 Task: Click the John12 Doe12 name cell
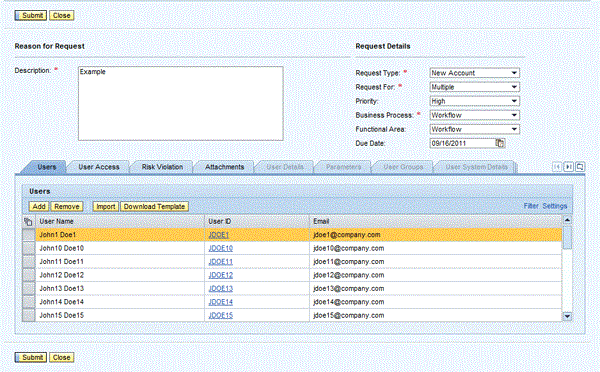point(120,275)
